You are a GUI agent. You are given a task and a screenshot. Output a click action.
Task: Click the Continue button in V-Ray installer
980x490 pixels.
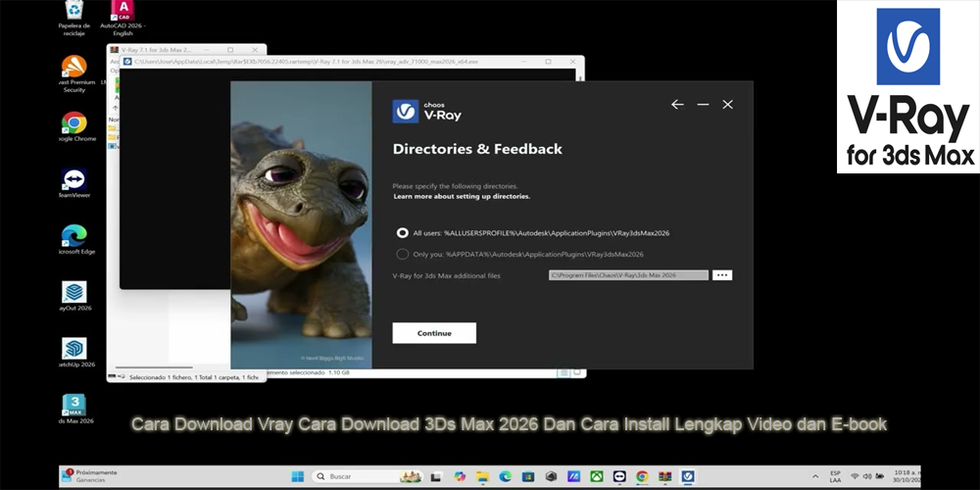(434, 333)
